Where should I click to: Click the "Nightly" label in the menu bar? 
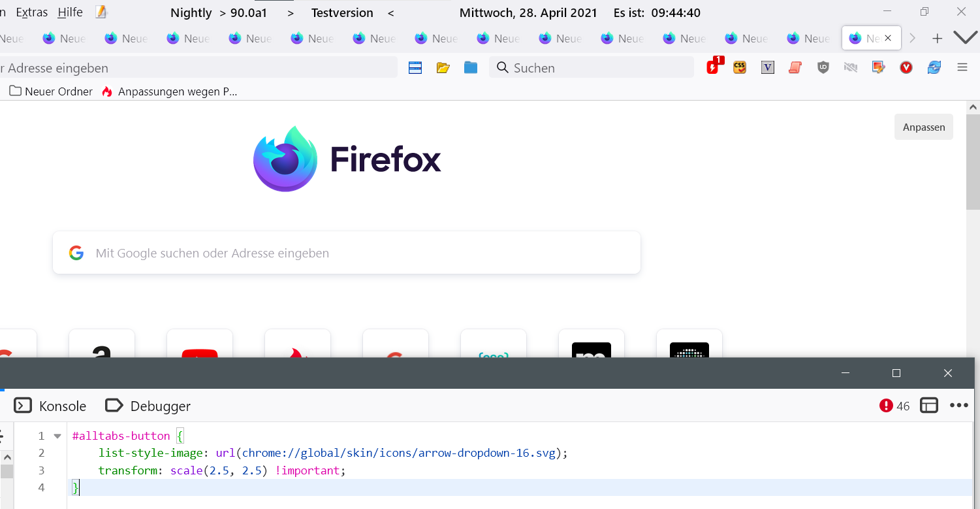[x=191, y=12]
